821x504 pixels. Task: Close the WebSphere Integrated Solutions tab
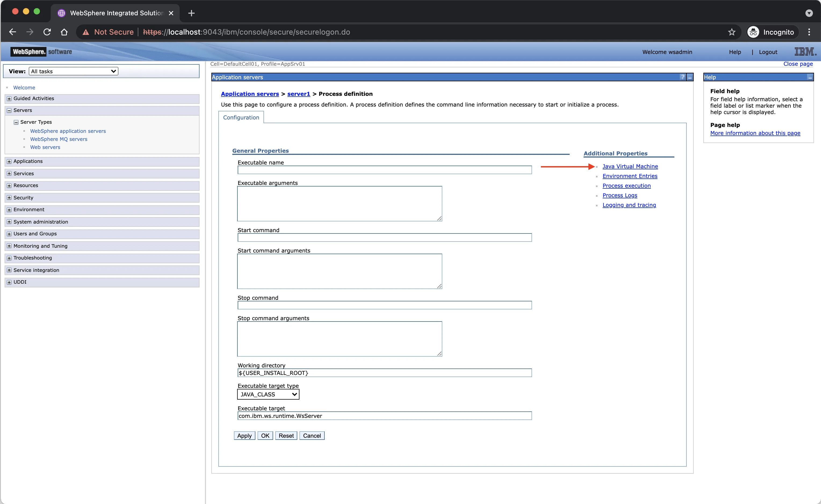click(171, 13)
